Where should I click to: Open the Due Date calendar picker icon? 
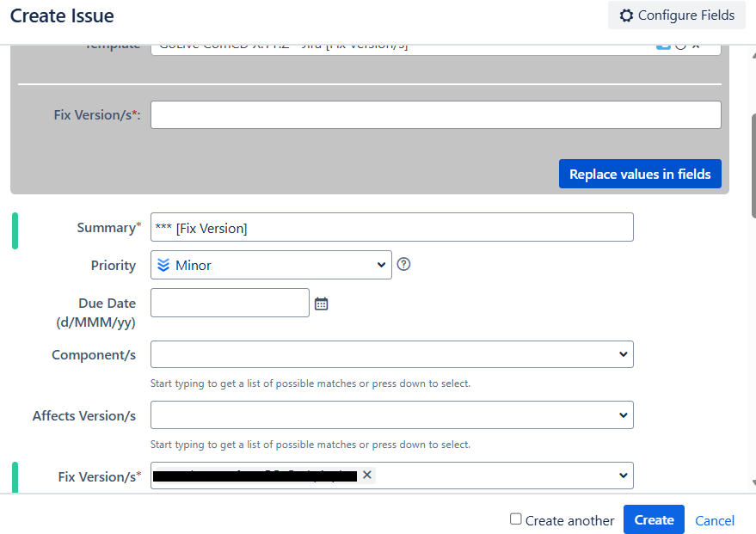[x=321, y=302]
